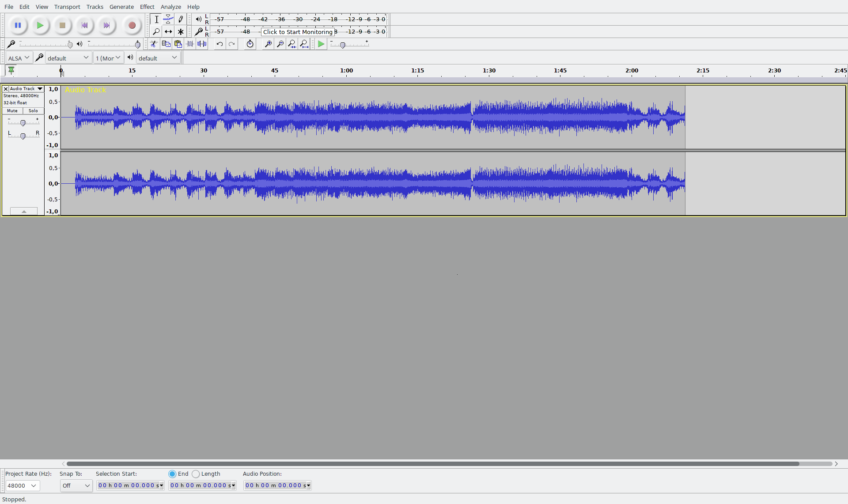Click the track pan L/R slider
Screen dimensions: 848x504
(23, 136)
